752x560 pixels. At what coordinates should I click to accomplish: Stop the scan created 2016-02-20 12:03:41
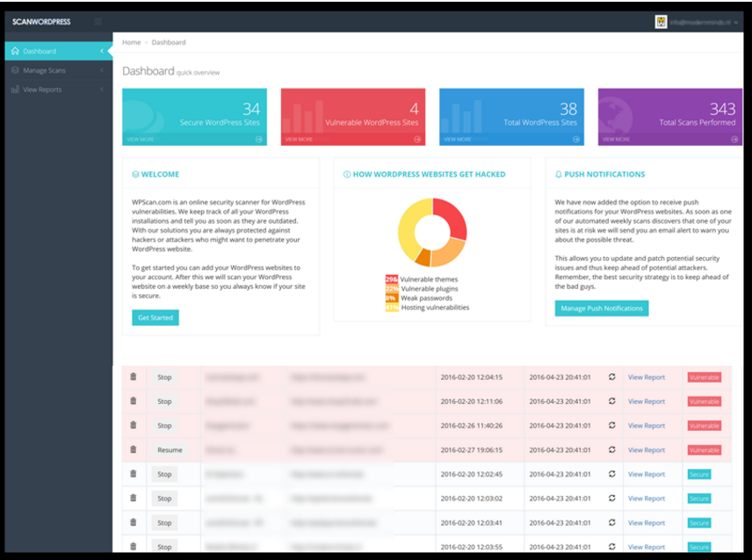tap(164, 522)
